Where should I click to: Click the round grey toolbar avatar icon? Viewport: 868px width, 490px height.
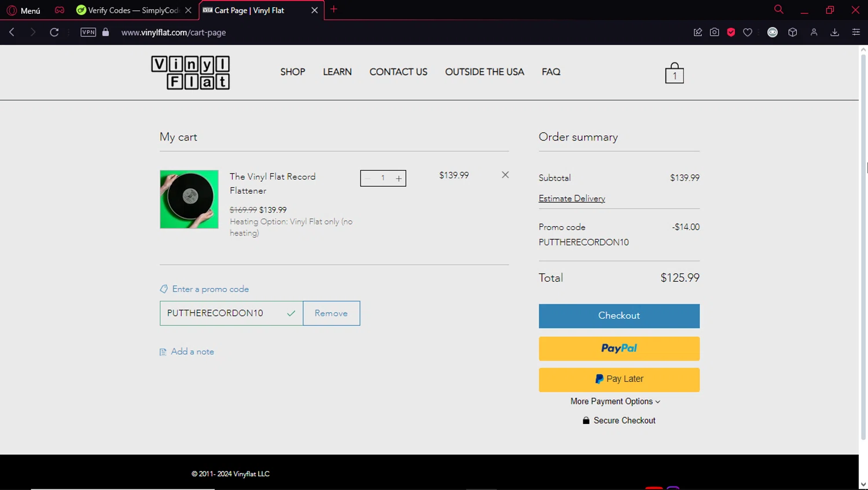coord(773,32)
